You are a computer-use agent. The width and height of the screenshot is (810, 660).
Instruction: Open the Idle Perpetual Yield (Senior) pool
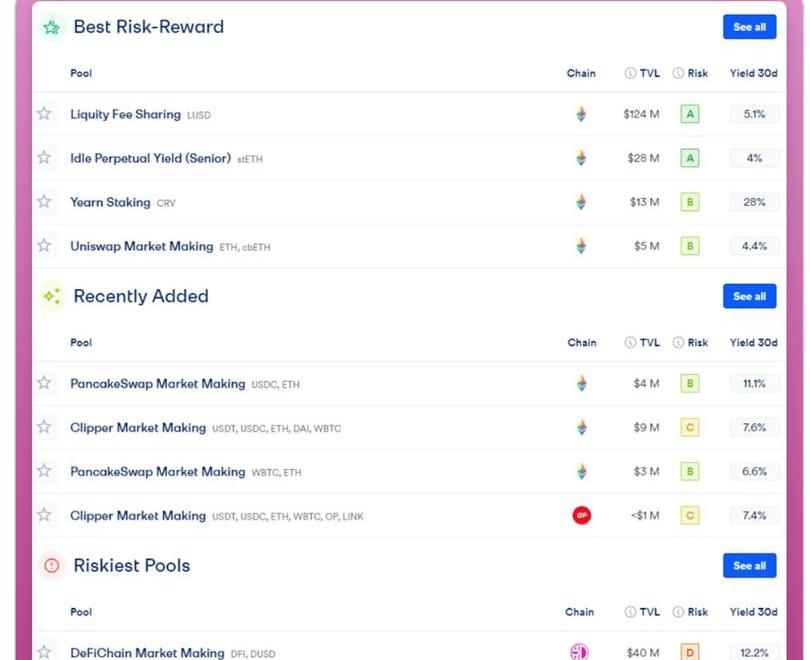point(150,158)
